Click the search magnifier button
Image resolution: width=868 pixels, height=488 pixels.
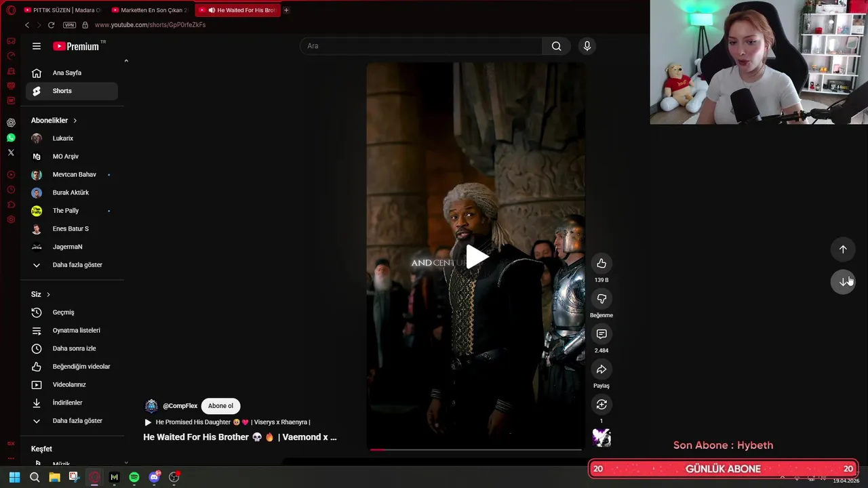point(556,46)
